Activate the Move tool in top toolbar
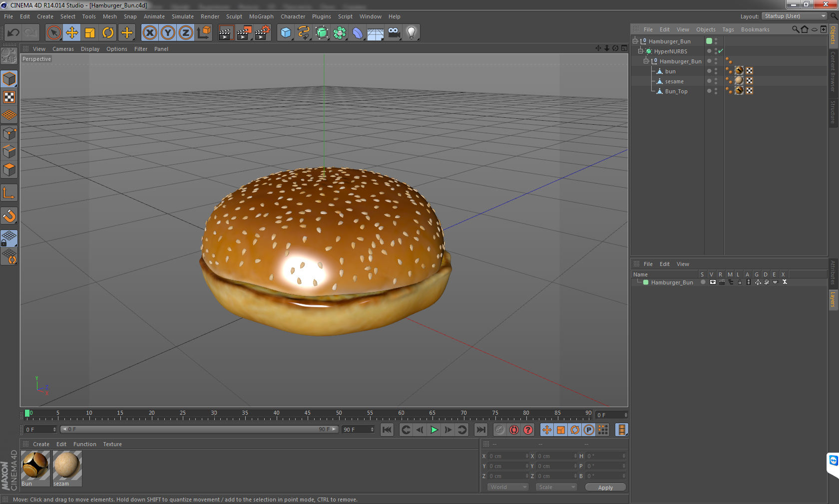Image resolution: width=839 pixels, height=504 pixels. [x=72, y=33]
